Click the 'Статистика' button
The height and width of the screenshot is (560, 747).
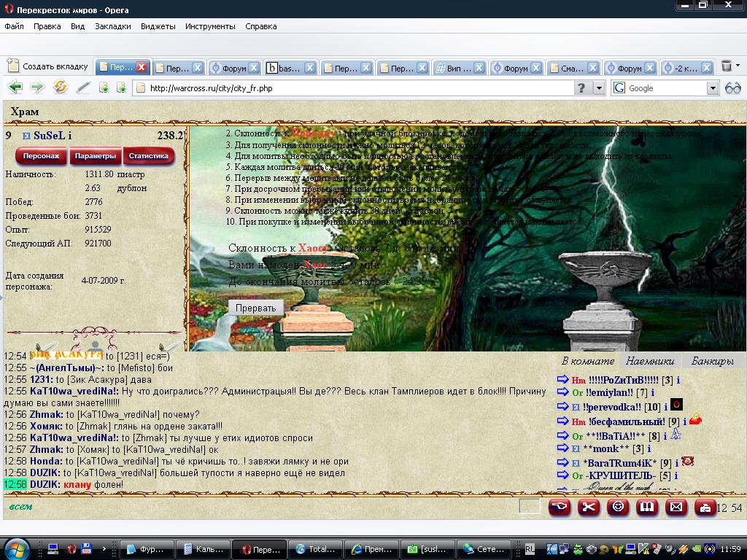pyautogui.click(x=149, y=156)
